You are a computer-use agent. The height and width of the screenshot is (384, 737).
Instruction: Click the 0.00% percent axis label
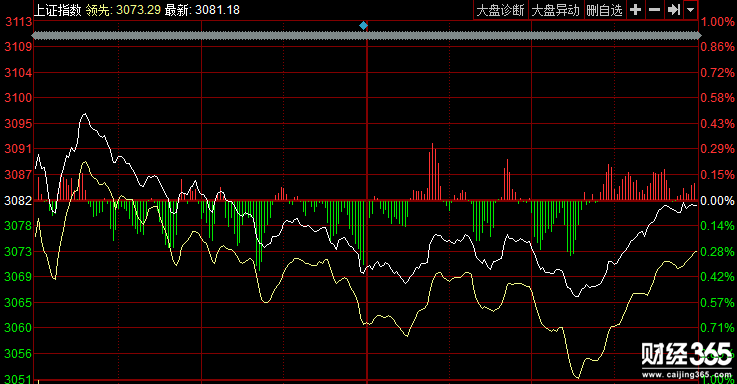[x=717, y=201]
